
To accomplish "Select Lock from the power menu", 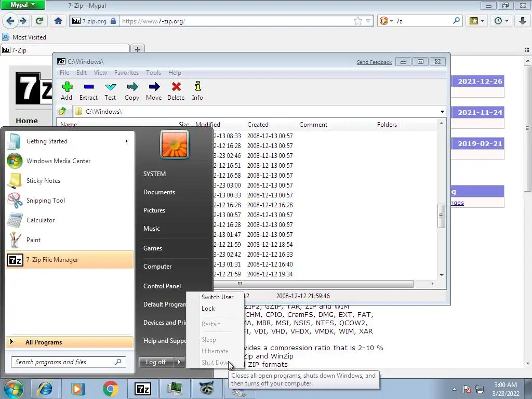I will 208,309.
